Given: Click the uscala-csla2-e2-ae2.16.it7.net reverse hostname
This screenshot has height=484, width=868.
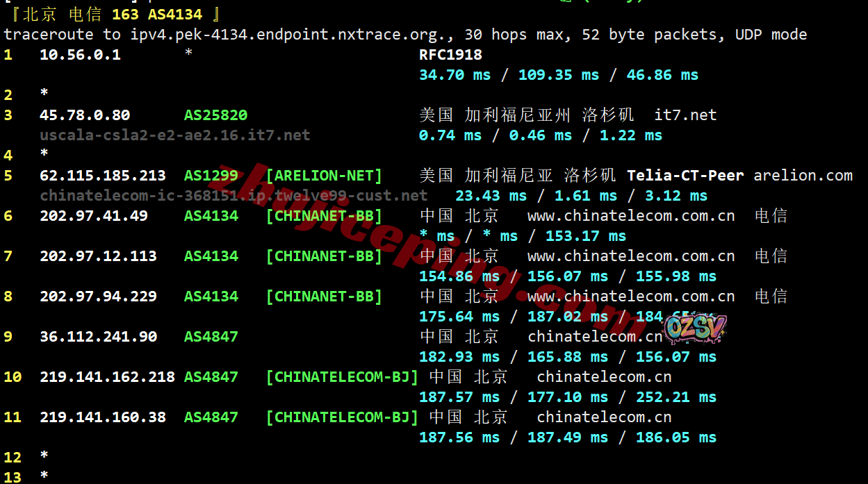Looking at the screenshot, I should point(175,135).
